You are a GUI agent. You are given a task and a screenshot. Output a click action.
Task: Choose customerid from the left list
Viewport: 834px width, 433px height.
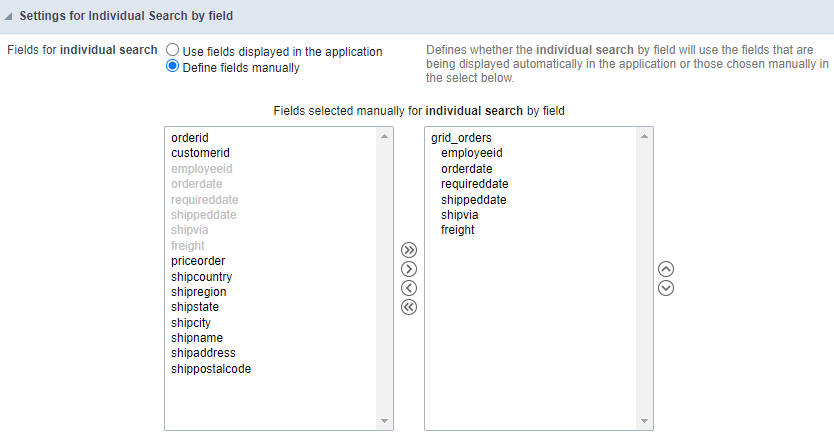200,153
